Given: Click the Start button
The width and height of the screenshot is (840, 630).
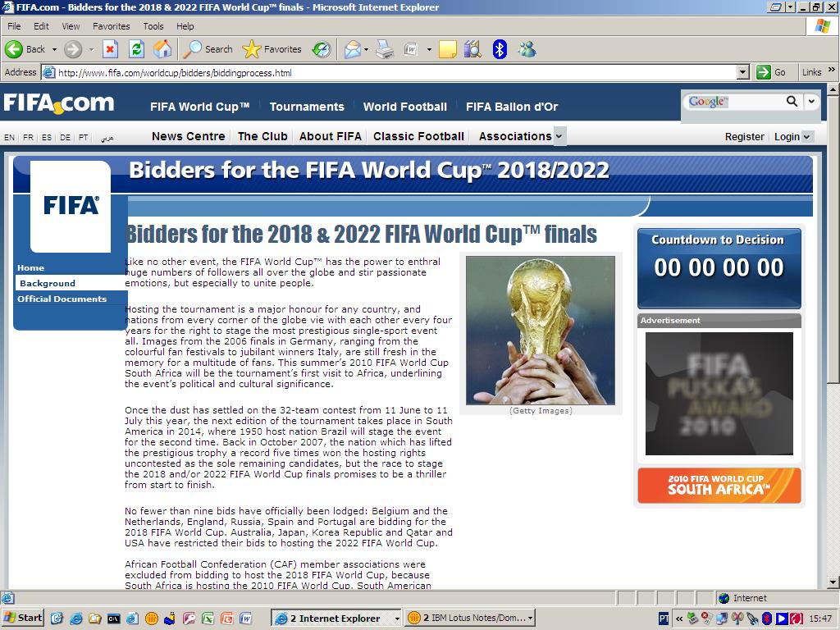Looking at the screenshot, I should pos(23,618).
